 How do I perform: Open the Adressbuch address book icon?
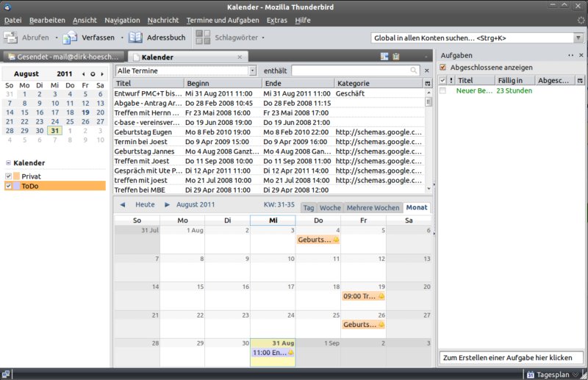click(x=135, y=37)
